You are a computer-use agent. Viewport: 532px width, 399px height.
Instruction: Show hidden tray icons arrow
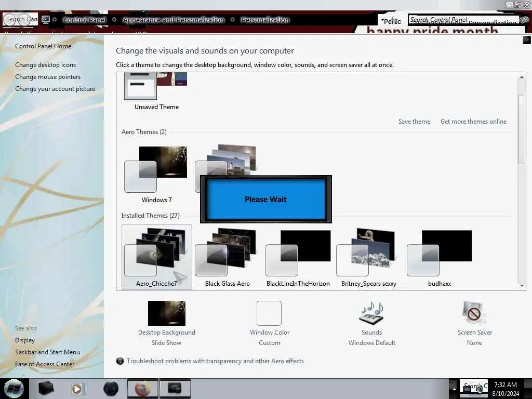point(454,389)
